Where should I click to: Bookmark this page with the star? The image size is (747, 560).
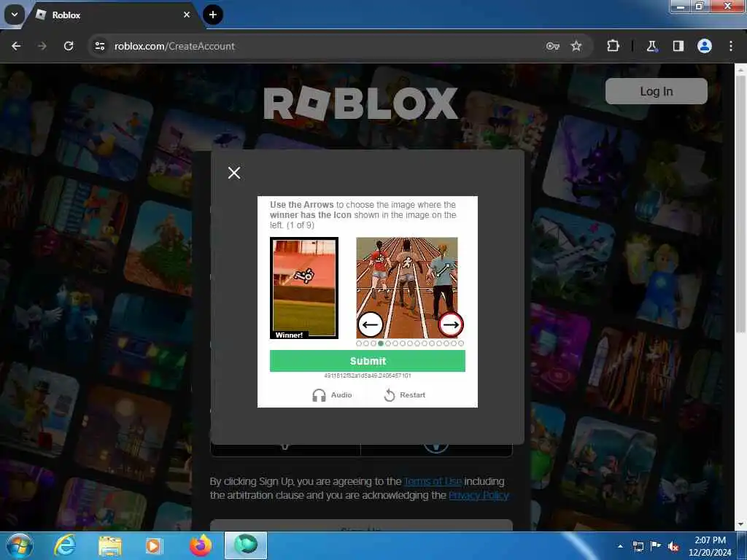576,46
